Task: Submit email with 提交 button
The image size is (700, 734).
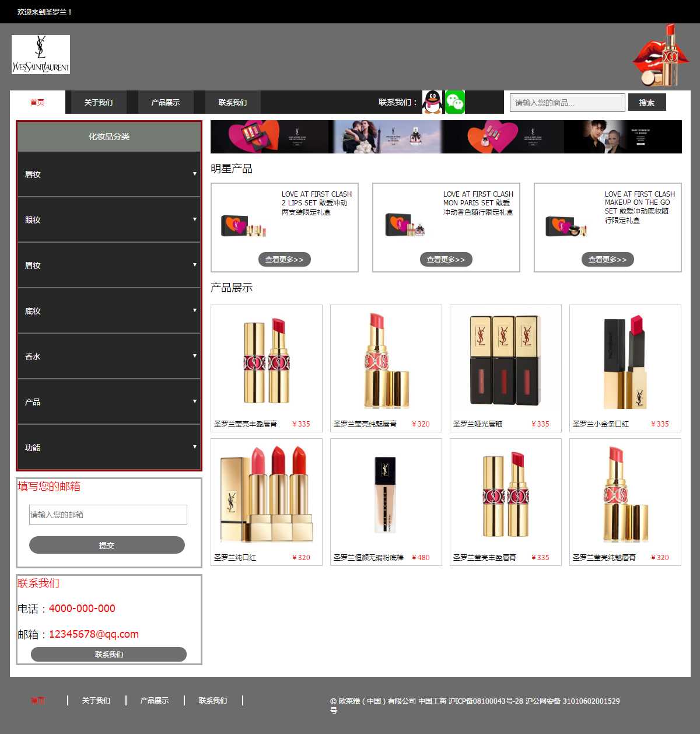Action: [x=107, y=545]
